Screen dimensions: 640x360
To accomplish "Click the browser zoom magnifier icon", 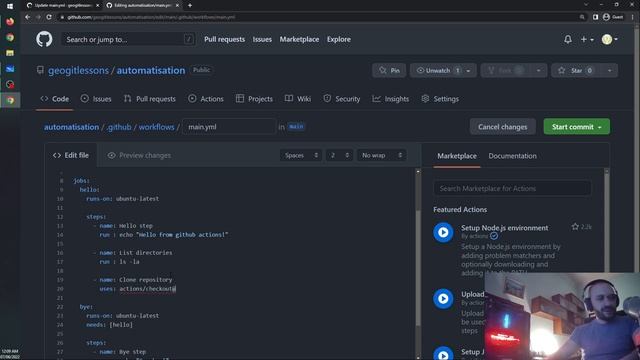I will coord(582,17).
